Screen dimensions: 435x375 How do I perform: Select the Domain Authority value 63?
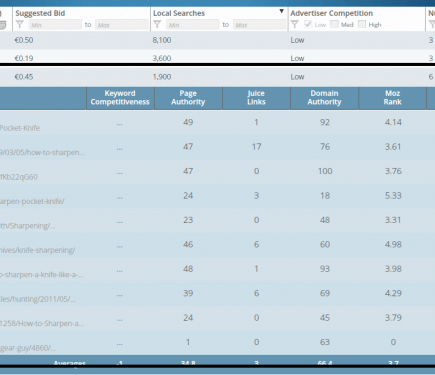tap(325, 342)
